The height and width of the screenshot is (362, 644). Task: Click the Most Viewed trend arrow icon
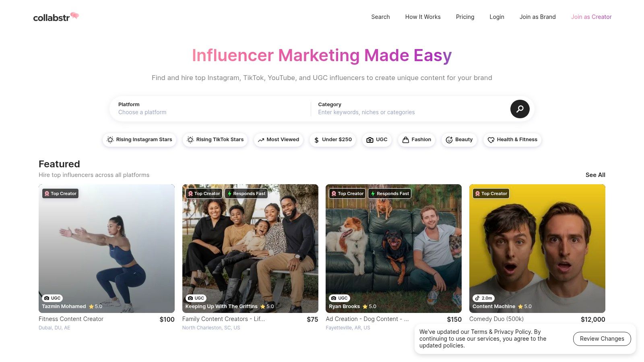tap(261, 140)
